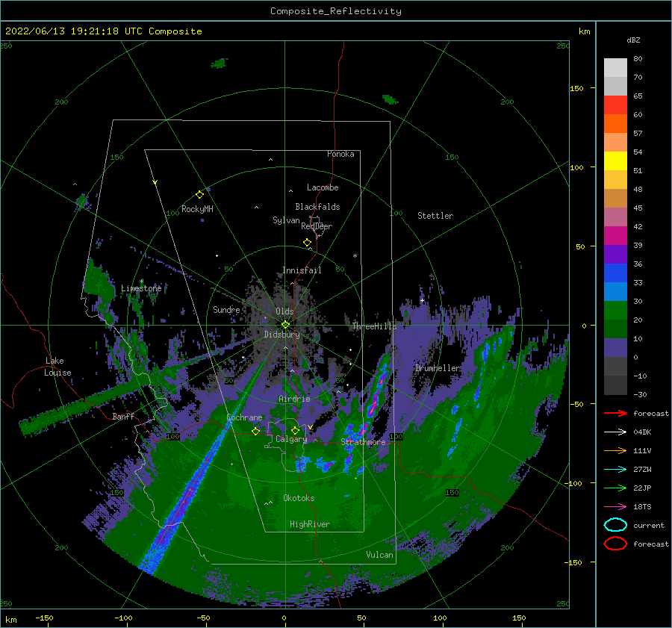Click the yellow diamond marker below RedDeer
This screenshot has width=672, height=628.
pos(308,242)
